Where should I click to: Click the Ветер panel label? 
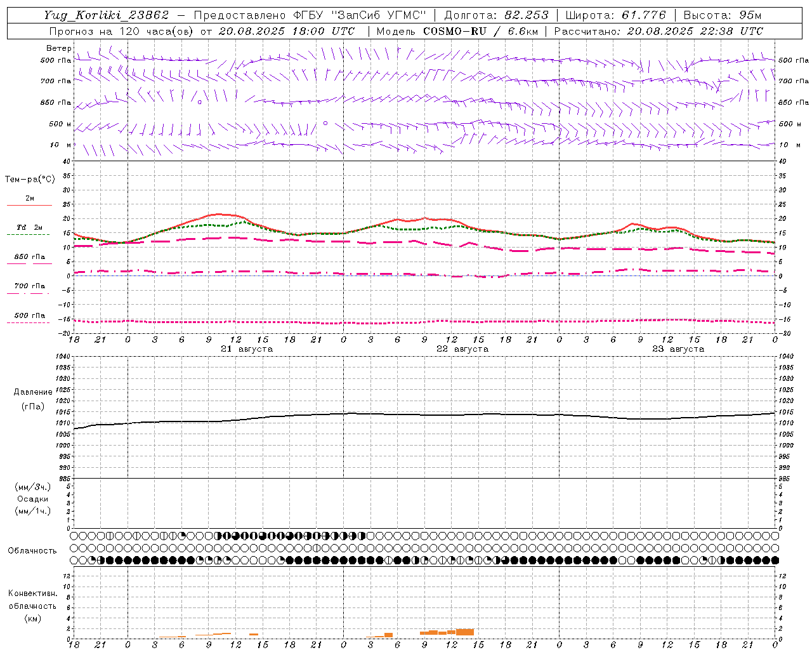(x=59, y=48)
